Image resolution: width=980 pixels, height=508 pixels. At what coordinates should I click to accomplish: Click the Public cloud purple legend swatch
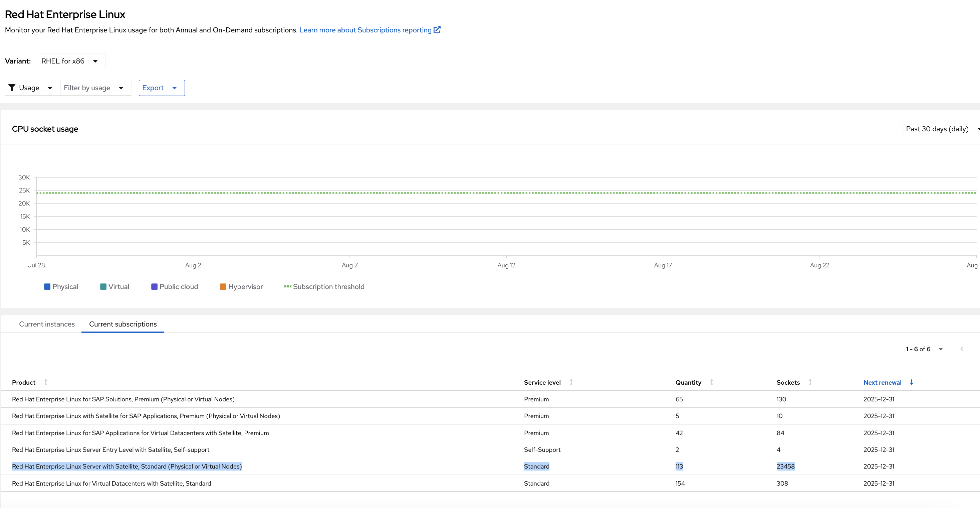[x=154, y=286]
